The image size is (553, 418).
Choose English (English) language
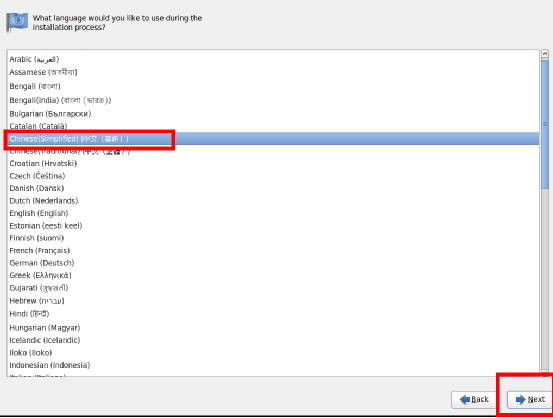pos(273,213)
